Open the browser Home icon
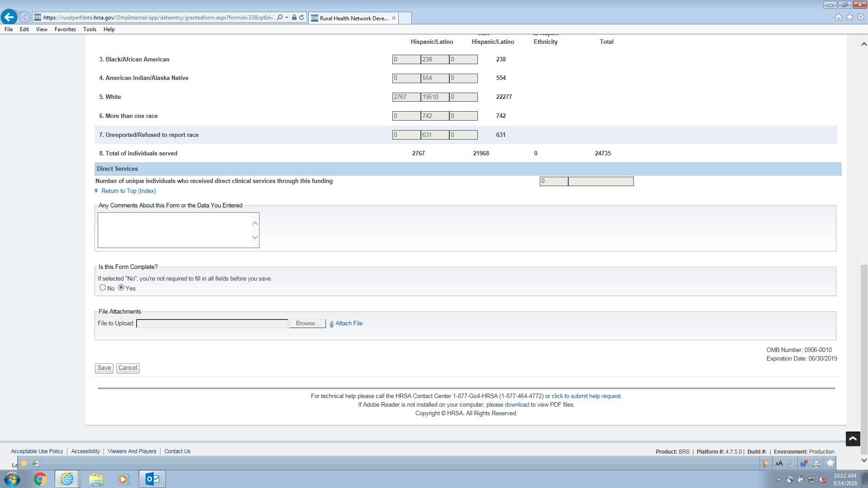The image size is (868, 488). click(x=838, y=17)
